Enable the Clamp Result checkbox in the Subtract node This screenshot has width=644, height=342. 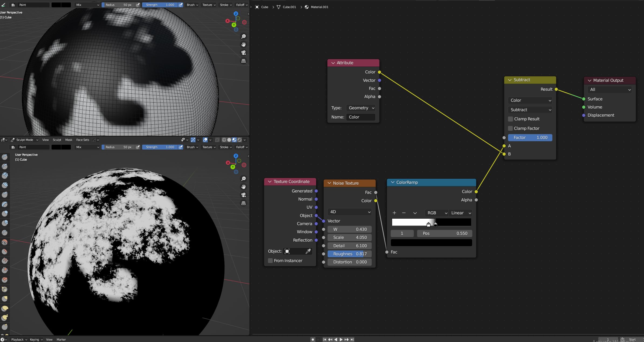point(510,119)
